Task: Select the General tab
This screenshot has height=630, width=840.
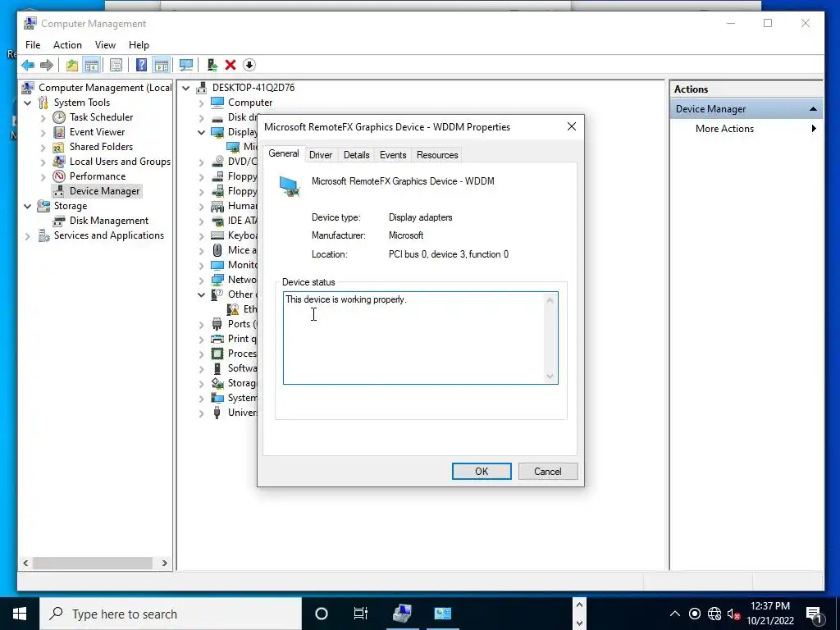Action: click(x=283, y=153)
